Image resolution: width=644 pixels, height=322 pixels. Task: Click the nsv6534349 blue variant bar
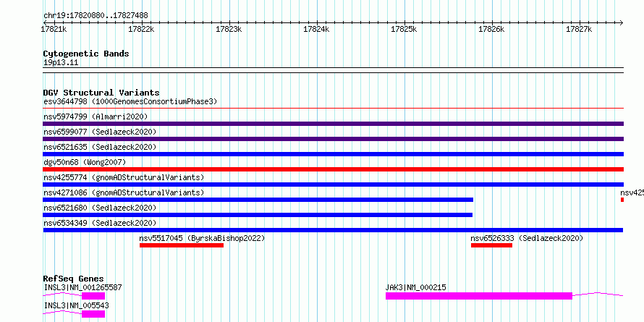pos(333,230)
